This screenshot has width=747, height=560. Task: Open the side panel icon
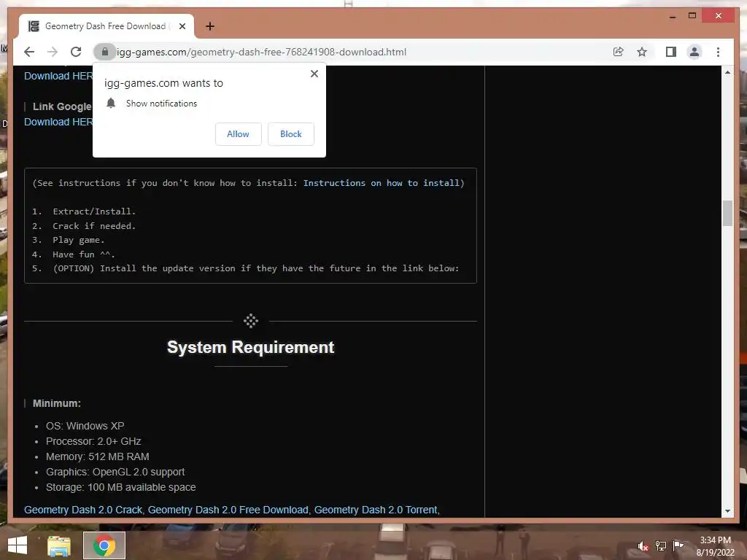pyautogui.click(x=671, y=52)
